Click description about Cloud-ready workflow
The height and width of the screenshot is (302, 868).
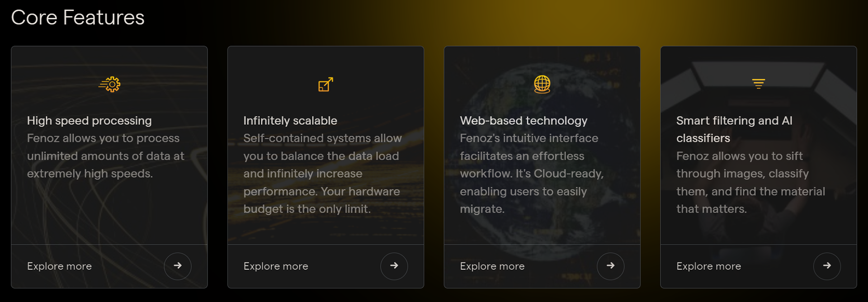(532, 174)
